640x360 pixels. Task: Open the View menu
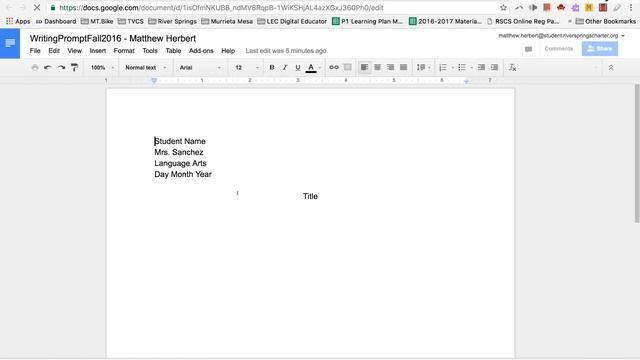point(74,51)
